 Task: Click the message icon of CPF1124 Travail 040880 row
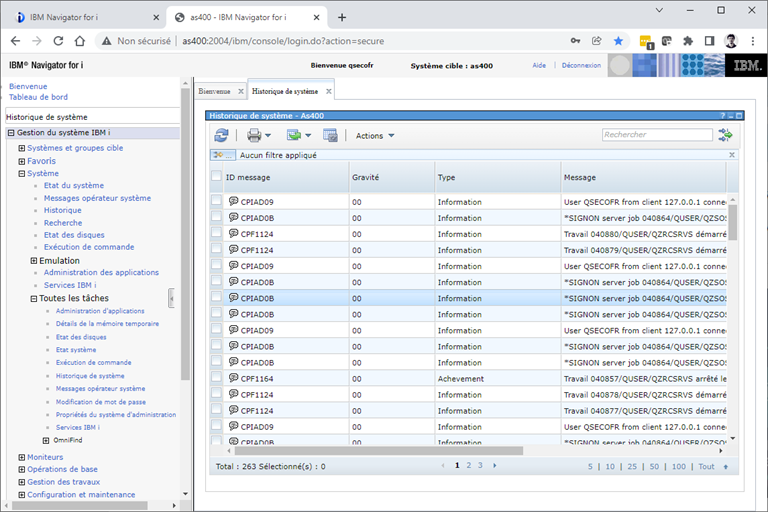click(x=234, y=233)
